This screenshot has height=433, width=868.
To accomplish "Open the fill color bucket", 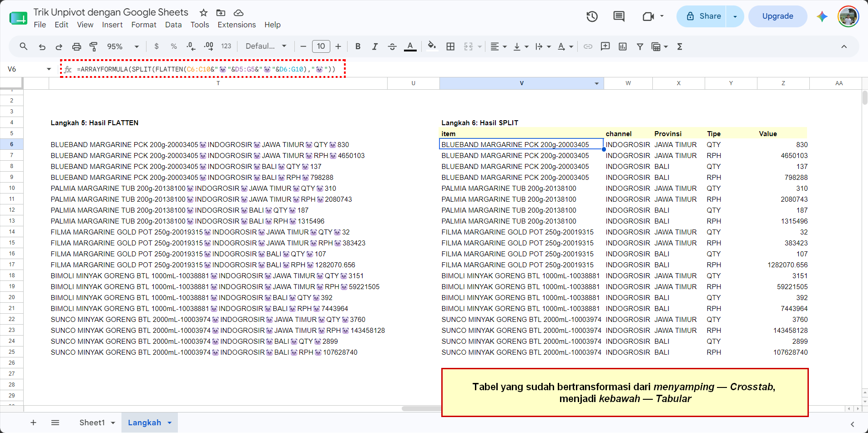I will [432, 46].
